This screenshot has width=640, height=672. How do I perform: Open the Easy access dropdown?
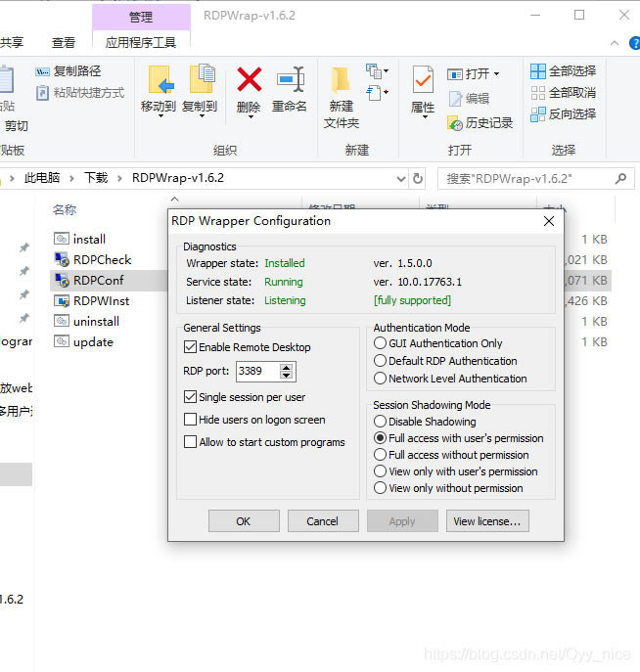[x=377, y=93]
